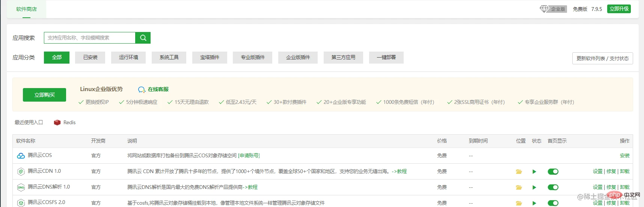
Task: Toggle homepage display for 腾讯云DNS解析 1.0
Action: 553,187
